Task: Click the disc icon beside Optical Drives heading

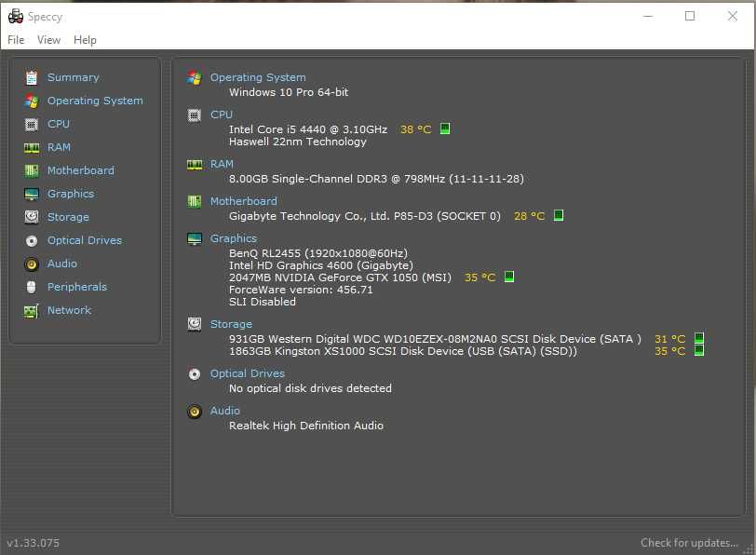Action: coord(195,374)
